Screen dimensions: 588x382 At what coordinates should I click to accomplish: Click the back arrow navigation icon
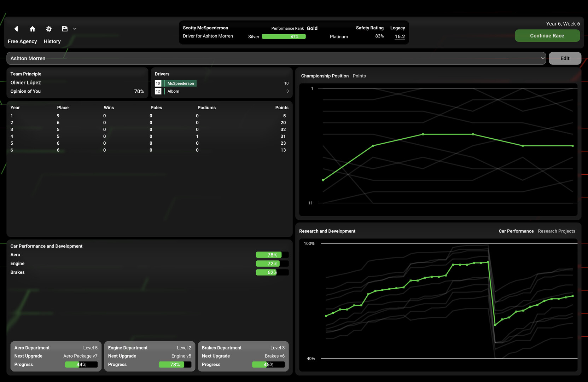[16, 29]
